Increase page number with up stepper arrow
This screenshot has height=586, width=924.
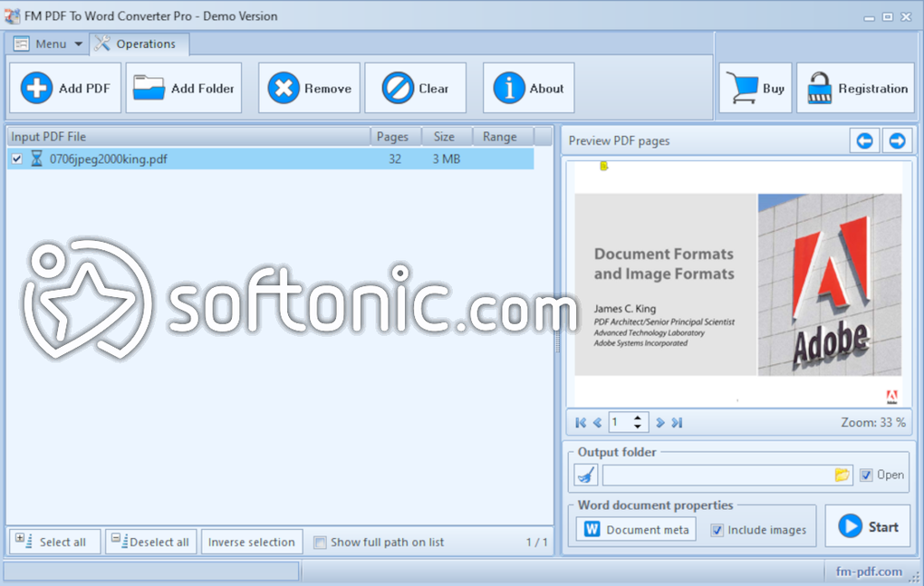638,418
